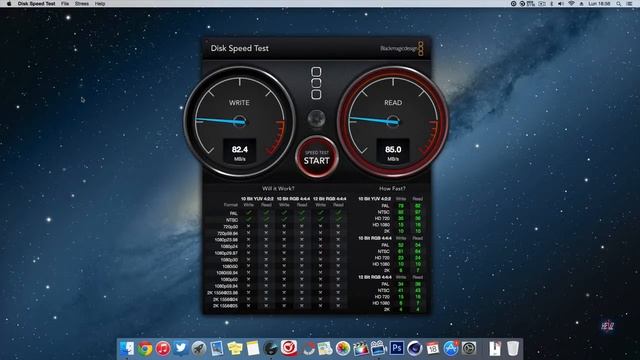Screen dimensions: 640x360
Task: Open the App Store from the Dock
Action: 451,349
